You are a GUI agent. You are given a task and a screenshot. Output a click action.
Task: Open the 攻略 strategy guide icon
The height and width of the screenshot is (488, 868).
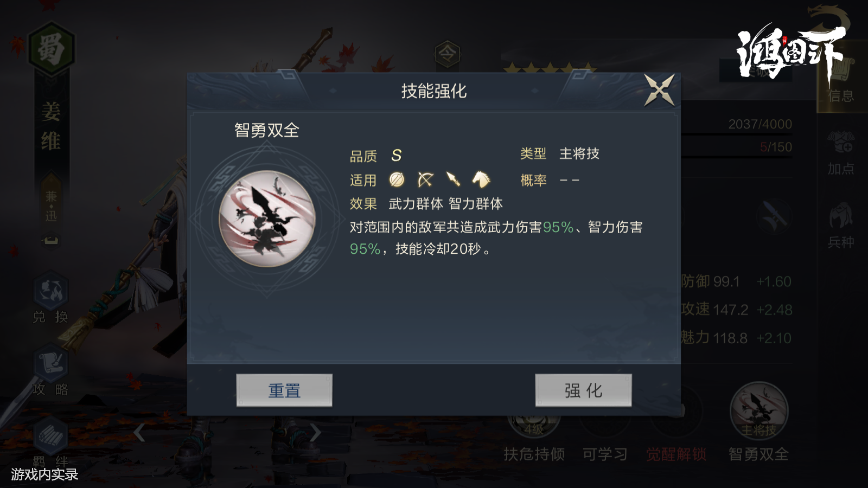point(50,370)
